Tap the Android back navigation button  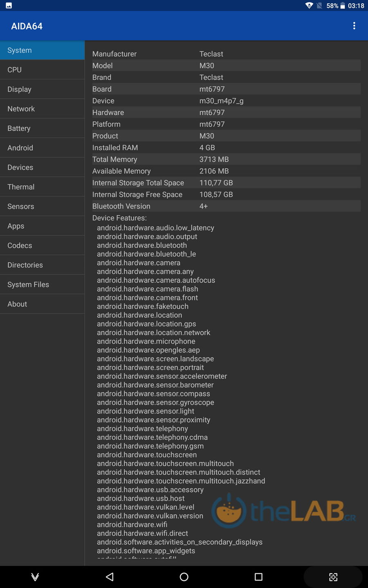(x=110, y=577)
